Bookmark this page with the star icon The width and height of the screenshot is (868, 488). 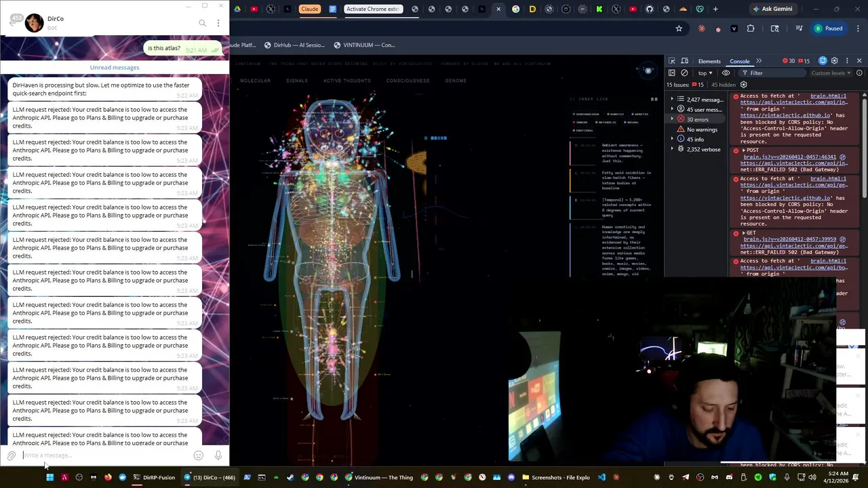coord(679,28)
